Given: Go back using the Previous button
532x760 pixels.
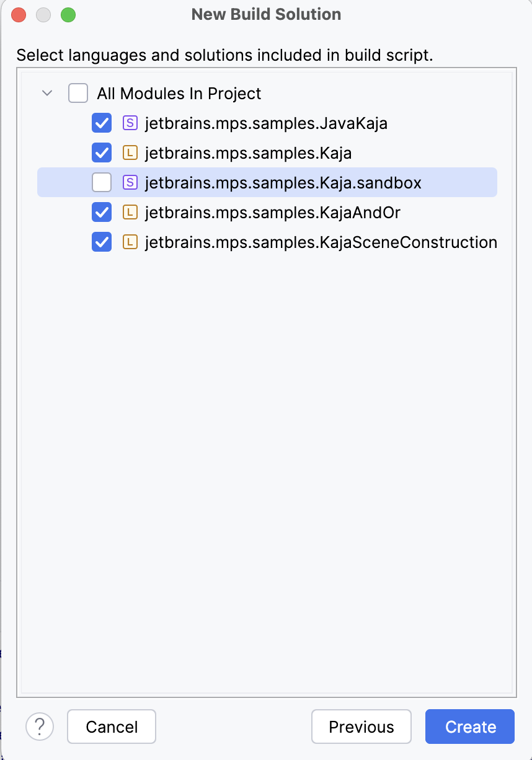Looking at the screenshot, I should pyautogui.click(x=361, y=727).
